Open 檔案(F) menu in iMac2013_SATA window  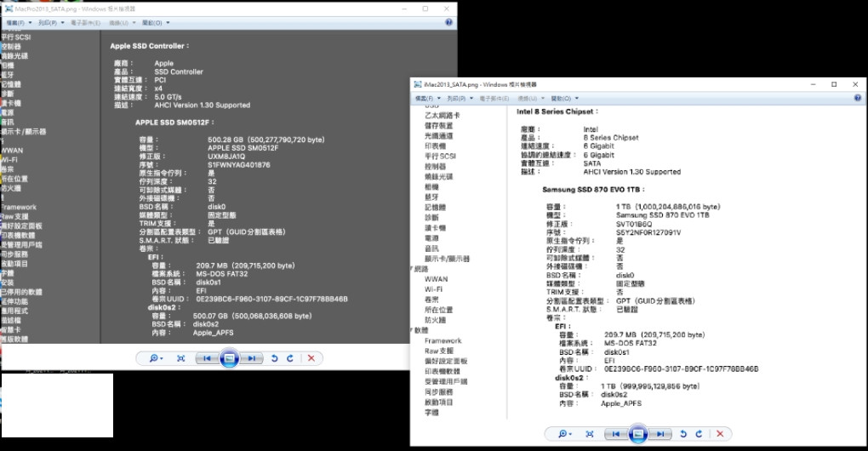(x=428, y=99)
